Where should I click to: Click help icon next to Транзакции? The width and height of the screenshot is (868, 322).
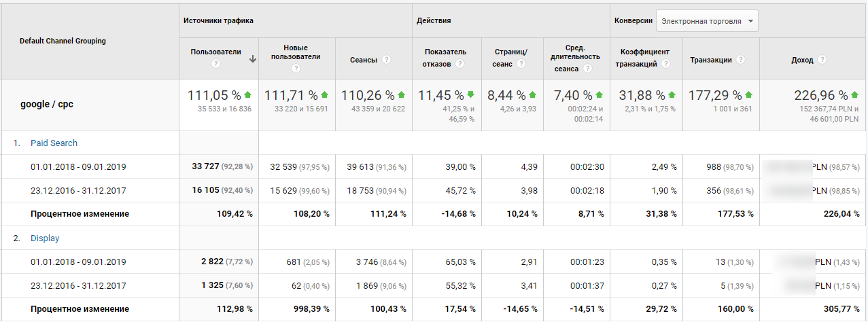coord(741,60)
